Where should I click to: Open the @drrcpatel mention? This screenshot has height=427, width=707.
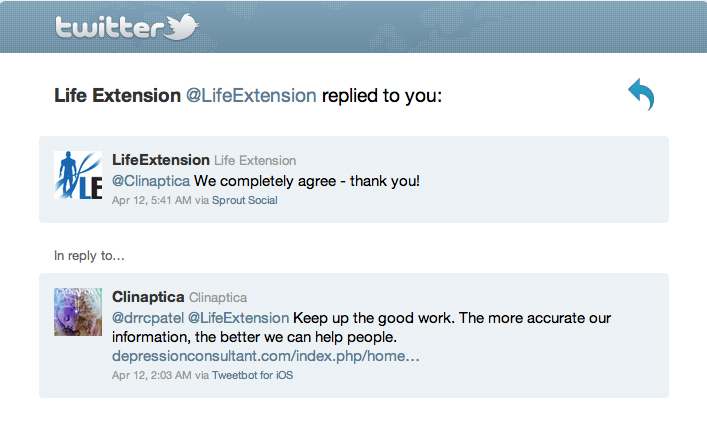tap(147, 318)
